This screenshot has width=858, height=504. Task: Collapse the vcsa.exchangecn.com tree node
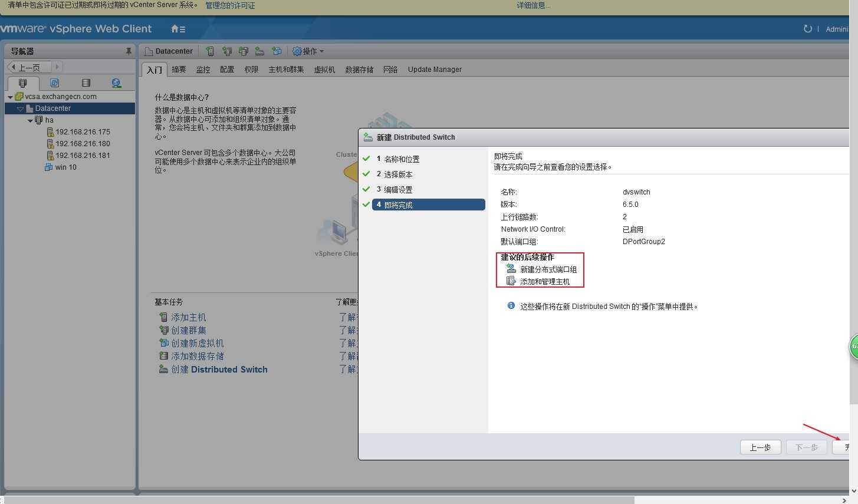pyautogui.click(x=10, y=97)
